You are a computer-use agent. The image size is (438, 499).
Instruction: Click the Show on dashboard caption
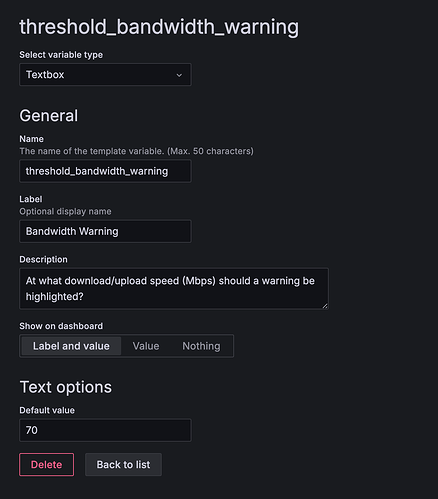point(61,326)
